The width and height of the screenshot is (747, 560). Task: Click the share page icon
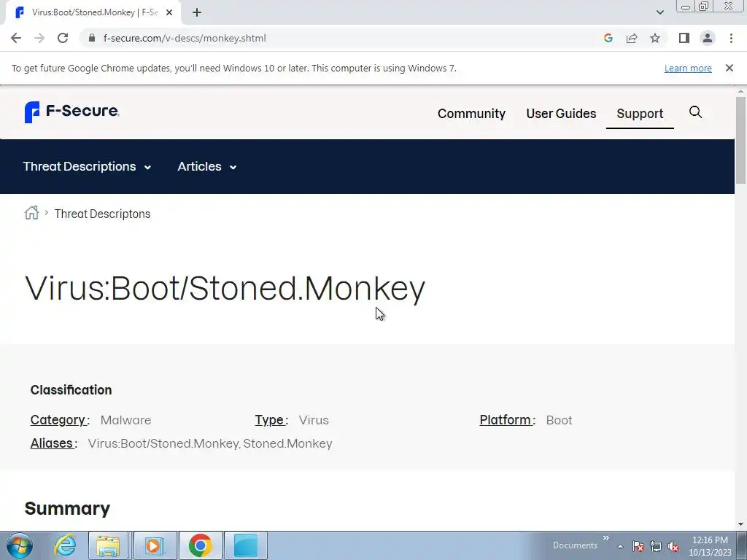point(632,38)
